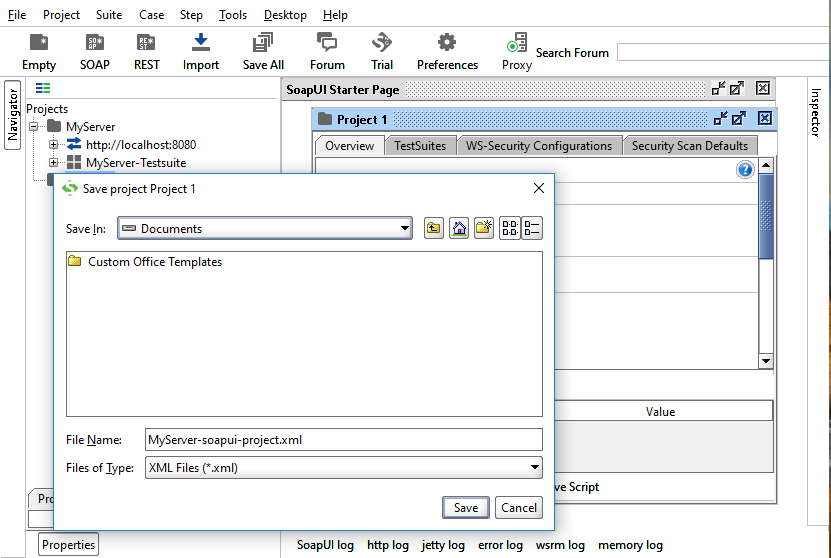Close the Project 1 internal window
This screenshot has width=831, height=558.
[x=765, y=118]
